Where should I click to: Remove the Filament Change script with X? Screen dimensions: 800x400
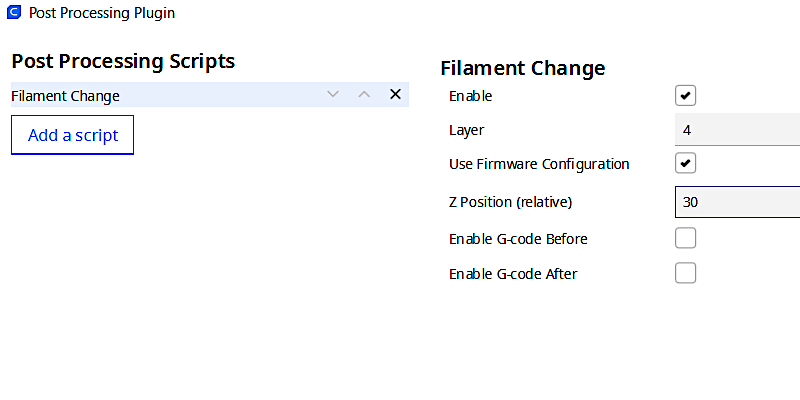pos(395,94)
